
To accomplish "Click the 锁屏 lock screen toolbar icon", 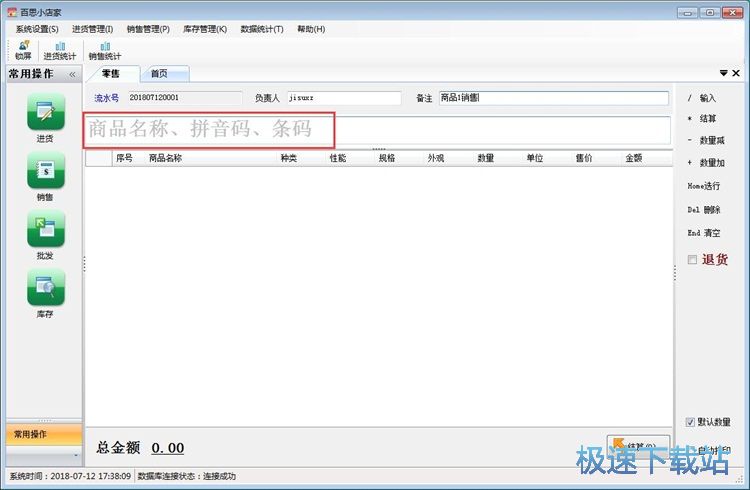I will tap(23, 50).
